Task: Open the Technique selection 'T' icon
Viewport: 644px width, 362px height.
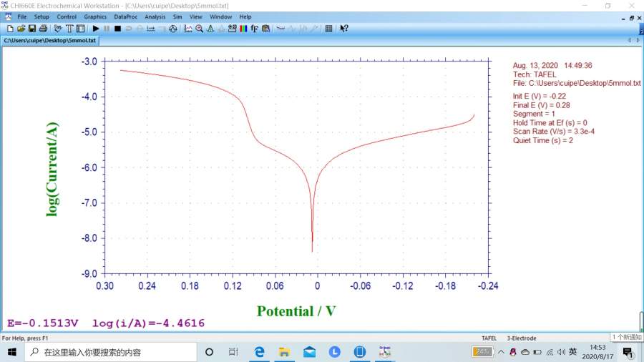Action: (69, 29)
